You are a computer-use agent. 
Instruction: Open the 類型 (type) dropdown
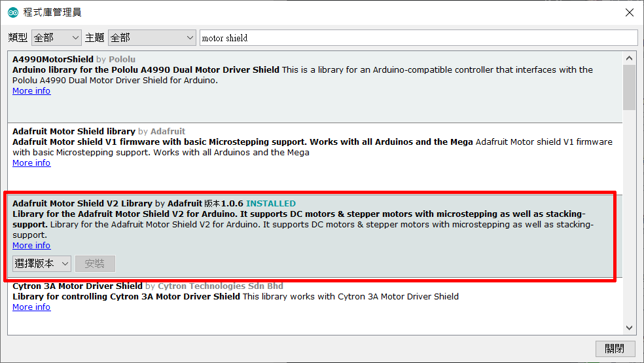pos(56,38)
